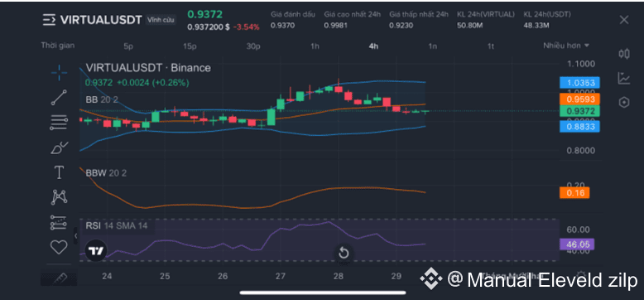Click the BB 20 2 indicator label
The image size is (644, 300).
[102, 99]
